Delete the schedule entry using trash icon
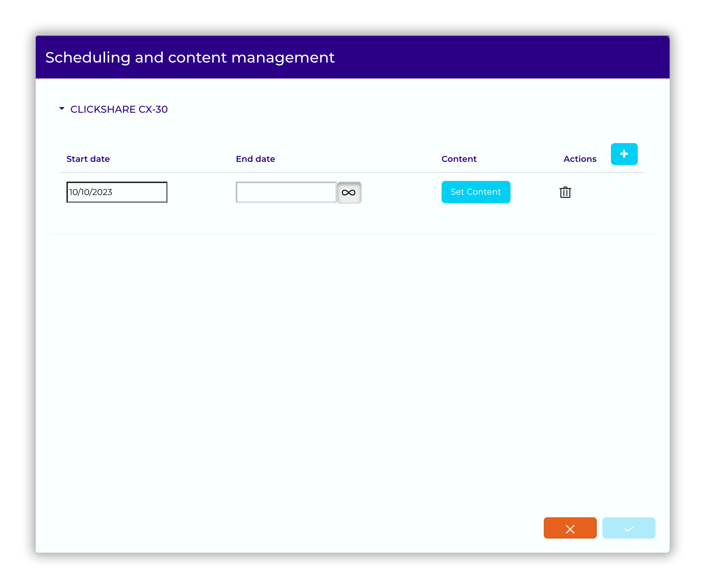 tap(565, 192)
